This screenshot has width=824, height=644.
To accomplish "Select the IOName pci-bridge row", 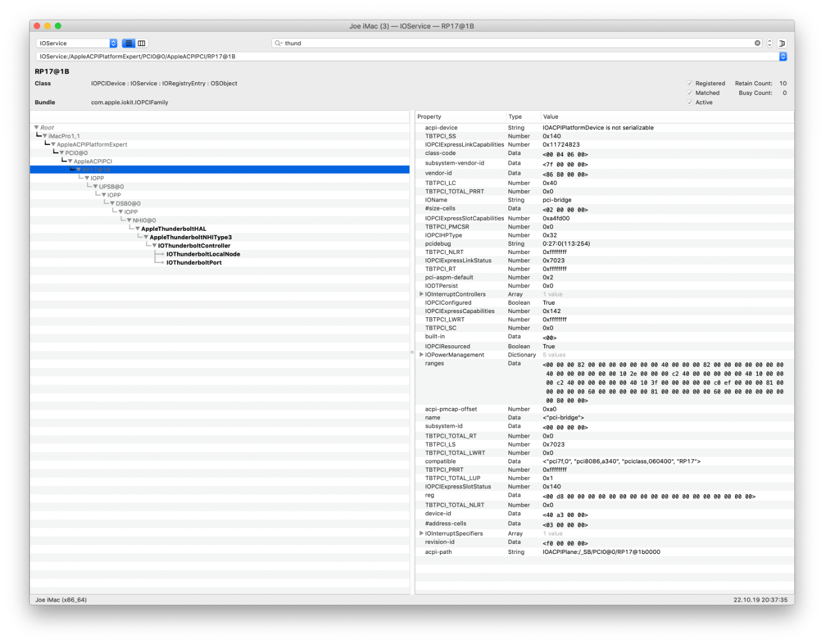I will pos(604,200).
